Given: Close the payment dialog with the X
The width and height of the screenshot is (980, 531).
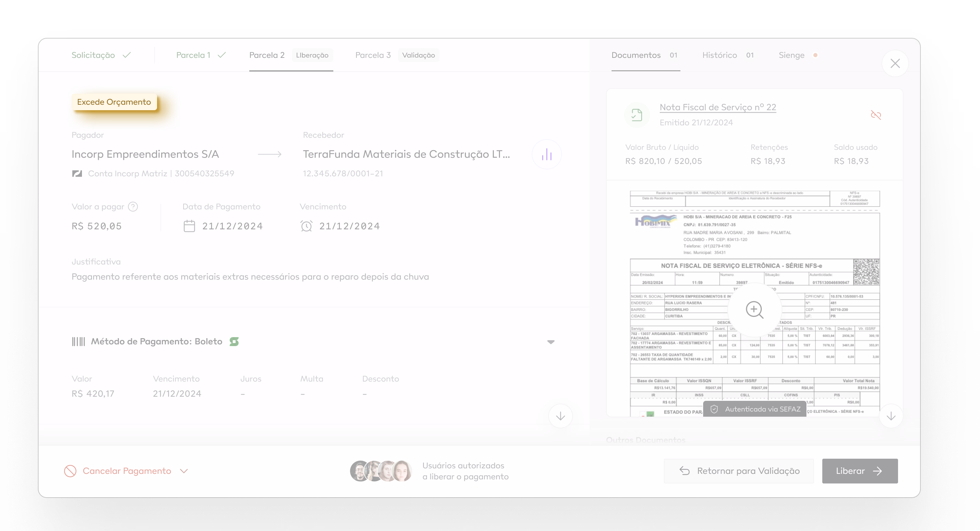Looking at the screenshot, I should tap(895, 63).
